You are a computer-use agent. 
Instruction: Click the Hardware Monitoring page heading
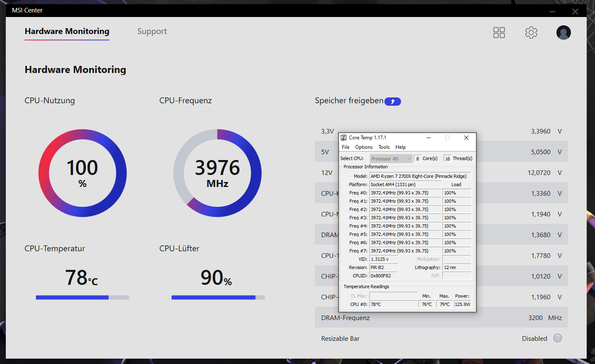(x=75, y=70)
